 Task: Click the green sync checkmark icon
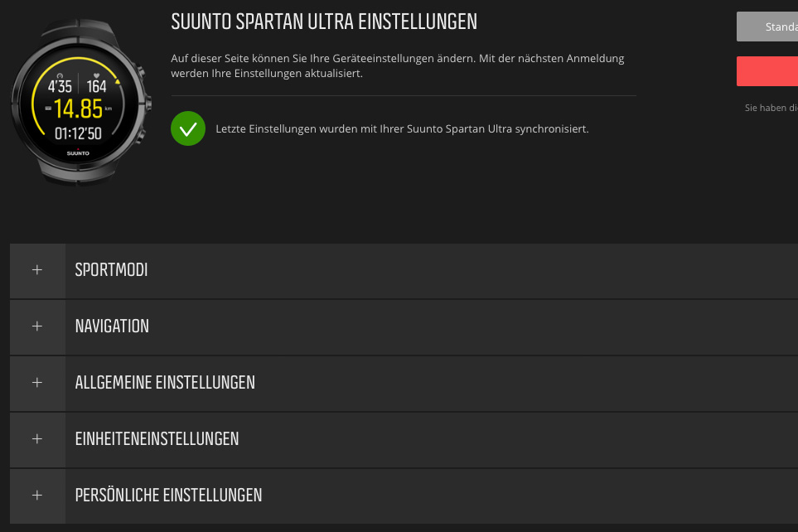point(187,128)
